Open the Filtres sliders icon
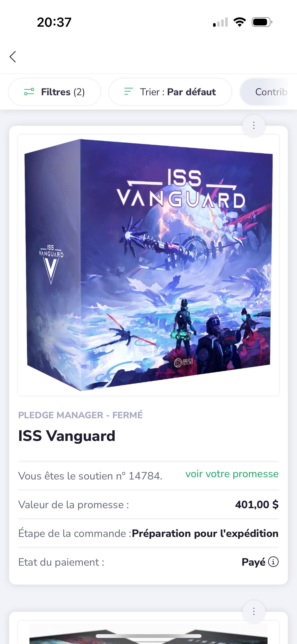Viewport: 297px width, 644px height. point(29,92)
